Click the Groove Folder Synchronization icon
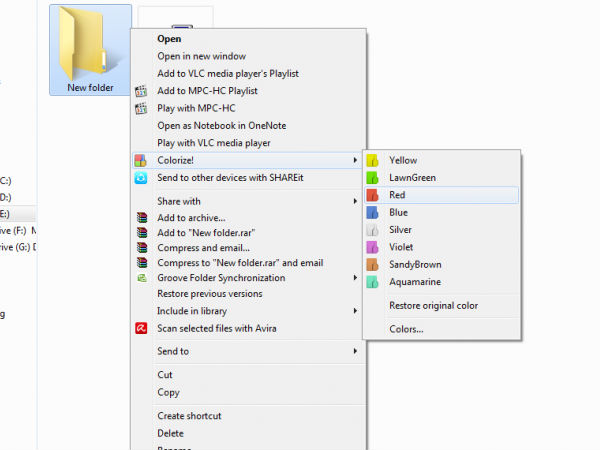This screenshot has height=450, width=600. tap(142, 278)
